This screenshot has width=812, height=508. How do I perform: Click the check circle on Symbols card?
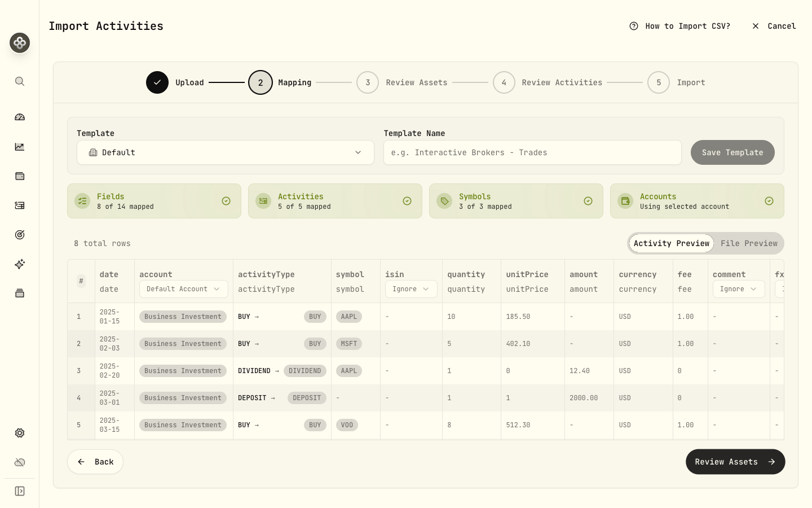click(x=588, y=201)
